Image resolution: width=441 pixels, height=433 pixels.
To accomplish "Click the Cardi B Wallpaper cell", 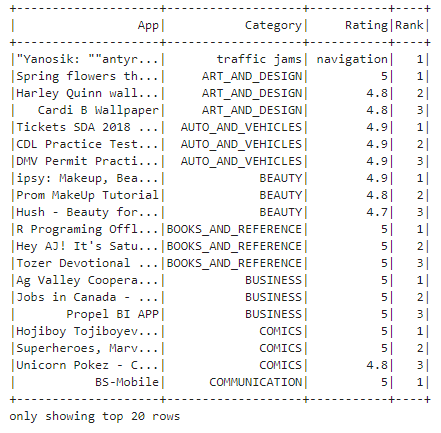I will 98,110.
